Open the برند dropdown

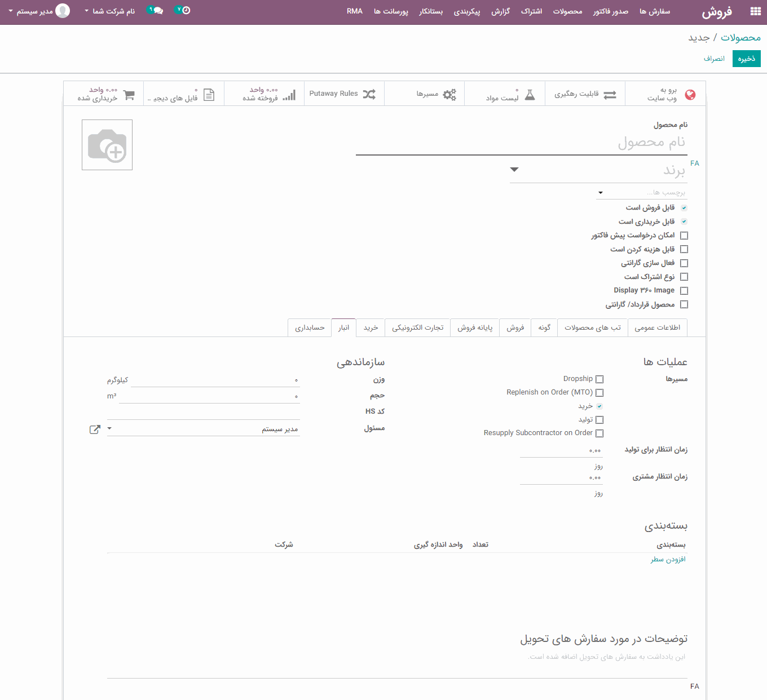coord(514,169)
